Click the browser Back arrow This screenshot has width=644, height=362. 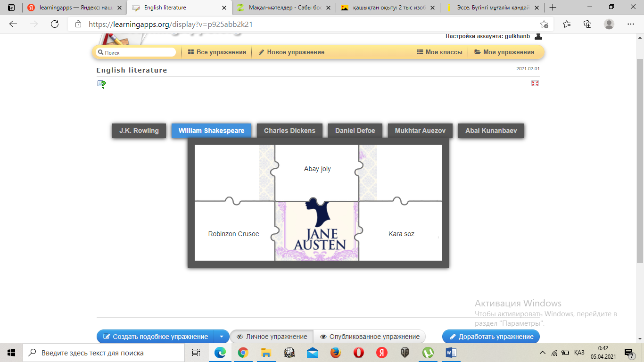coord(13,24)
